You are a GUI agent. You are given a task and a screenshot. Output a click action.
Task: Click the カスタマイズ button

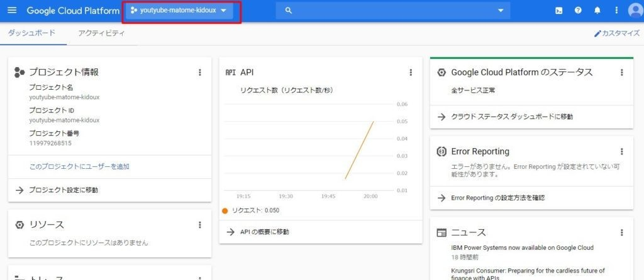(616, 33)
